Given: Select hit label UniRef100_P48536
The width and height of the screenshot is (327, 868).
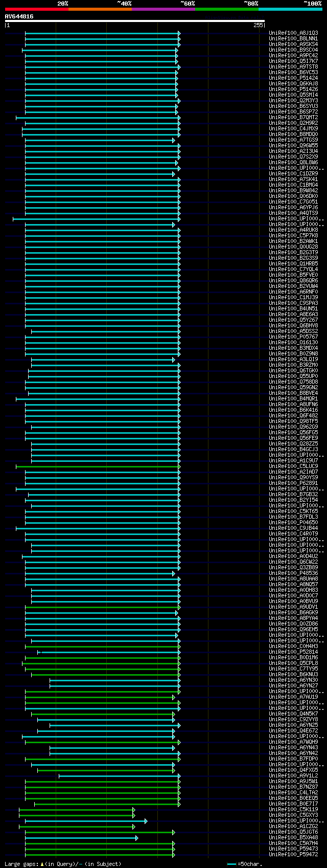Looking at the screenshot, I should (x=293, y=573).
